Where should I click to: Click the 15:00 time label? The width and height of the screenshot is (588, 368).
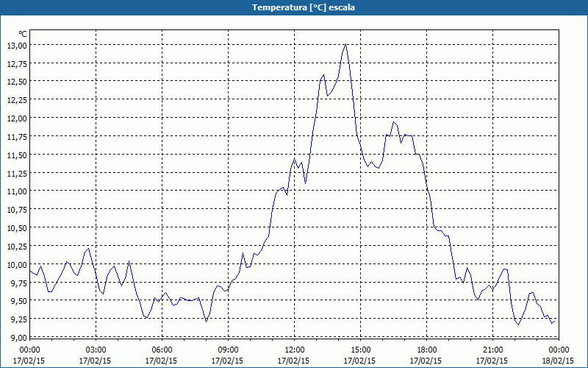pyautogui.click(x=360, y=350)
